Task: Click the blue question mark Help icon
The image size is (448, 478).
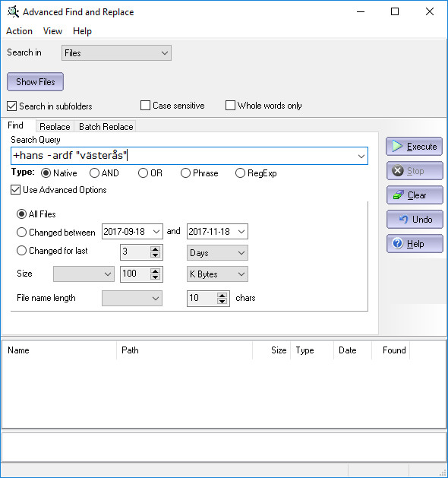Action: (397, 244)
